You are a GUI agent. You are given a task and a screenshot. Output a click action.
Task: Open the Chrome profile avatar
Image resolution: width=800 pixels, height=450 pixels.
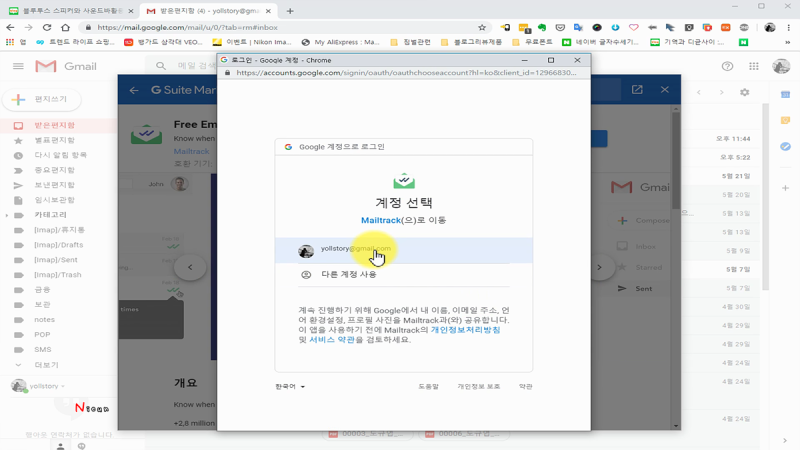pos(770,28)
